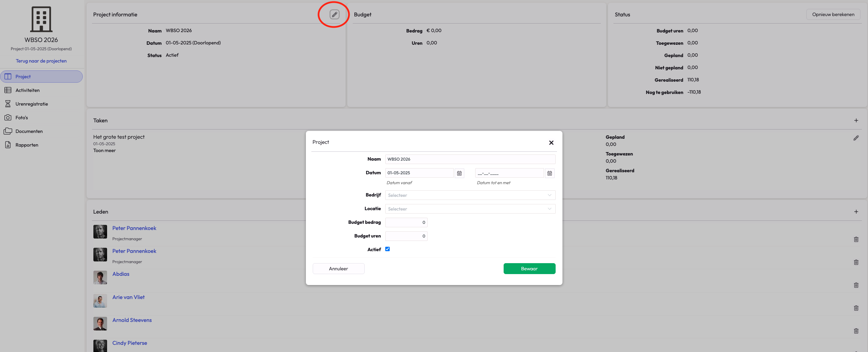Viewport: 868px width, 352px height.
Task: Open Rapporten in sidebar
Action: pyautogui.click(x=41, y=145)
